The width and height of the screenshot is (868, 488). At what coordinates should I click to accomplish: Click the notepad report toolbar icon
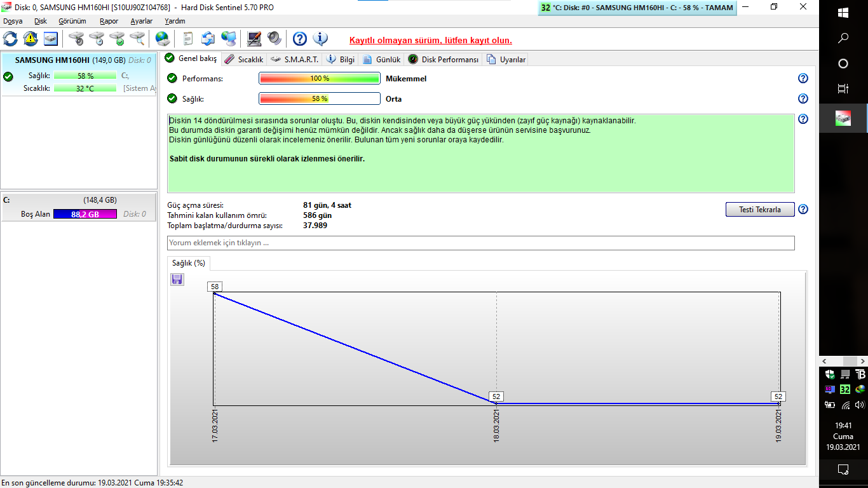point(188,39)
